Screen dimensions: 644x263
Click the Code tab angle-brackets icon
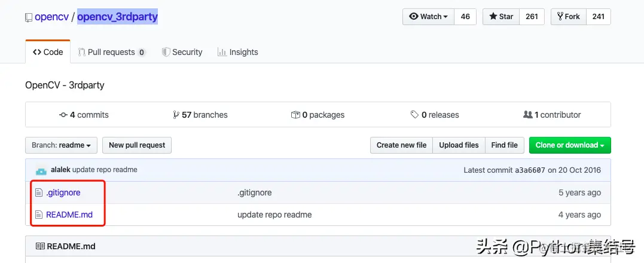[37, 52]
